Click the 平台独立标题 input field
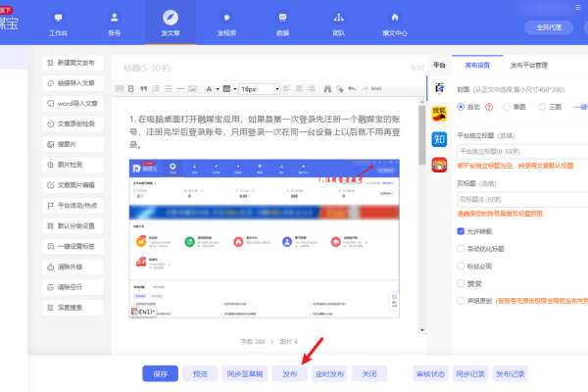Screen dimensions: 588x392 tap(520, 151)
